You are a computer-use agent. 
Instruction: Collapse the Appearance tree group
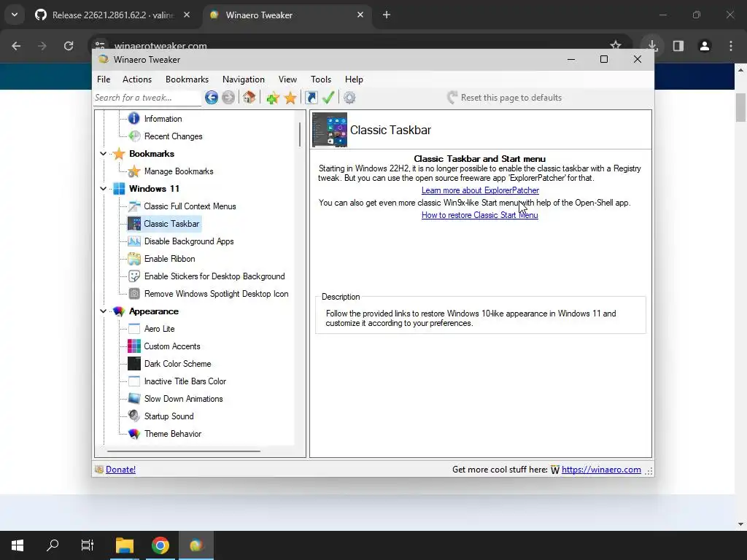pos(103,311)
